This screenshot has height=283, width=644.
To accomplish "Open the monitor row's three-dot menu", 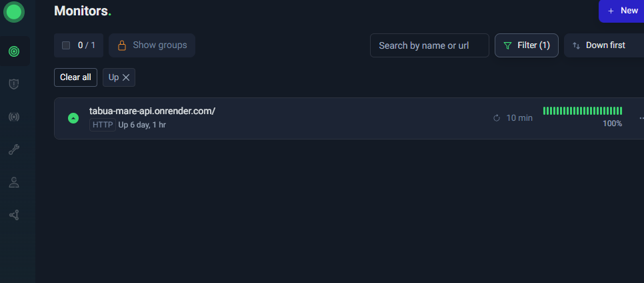I will [640, 118].
